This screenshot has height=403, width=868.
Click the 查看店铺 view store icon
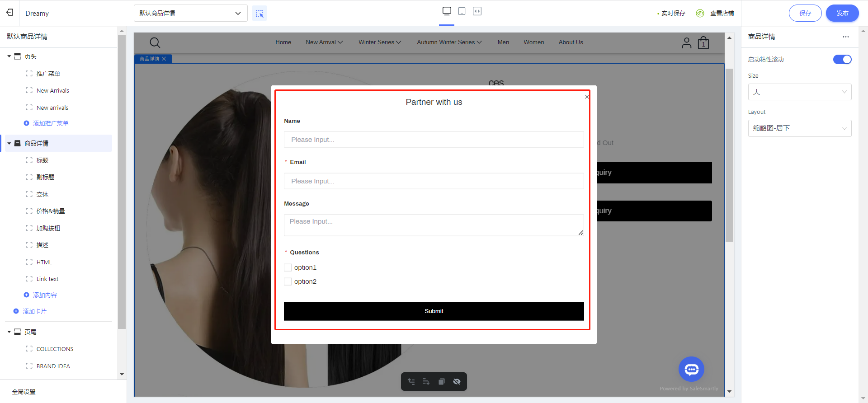[x=700, y=13]
